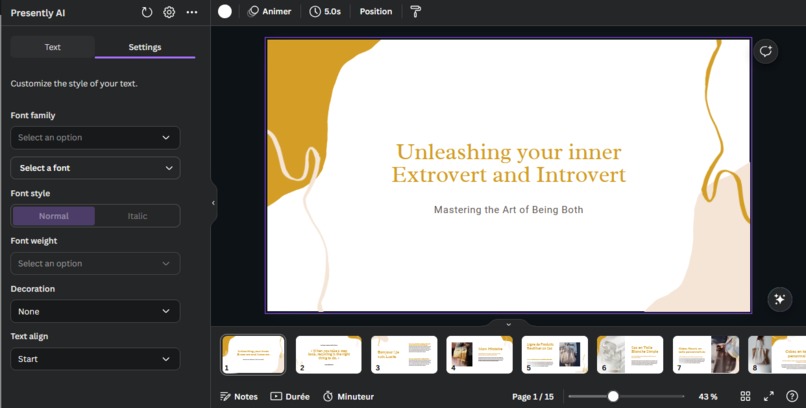Viewport: 806px width, 408px height.
Task: Select slide 6 thumbnail
Action: (x=630, y=355)
